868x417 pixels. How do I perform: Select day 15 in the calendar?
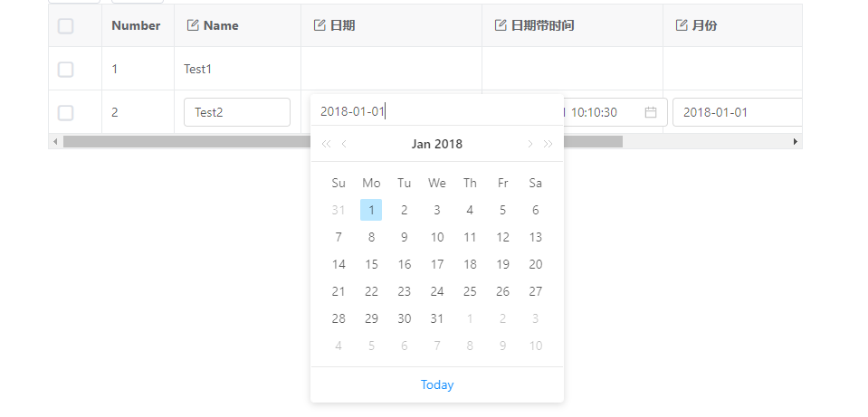click(371, 264)
